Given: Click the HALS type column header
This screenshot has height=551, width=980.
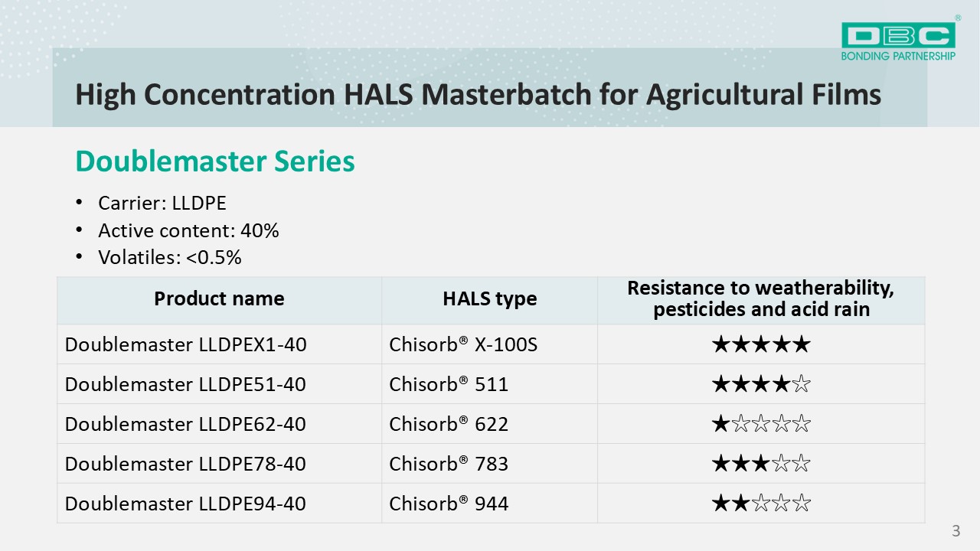Looking at the screenshot, I should coord(489,299).
